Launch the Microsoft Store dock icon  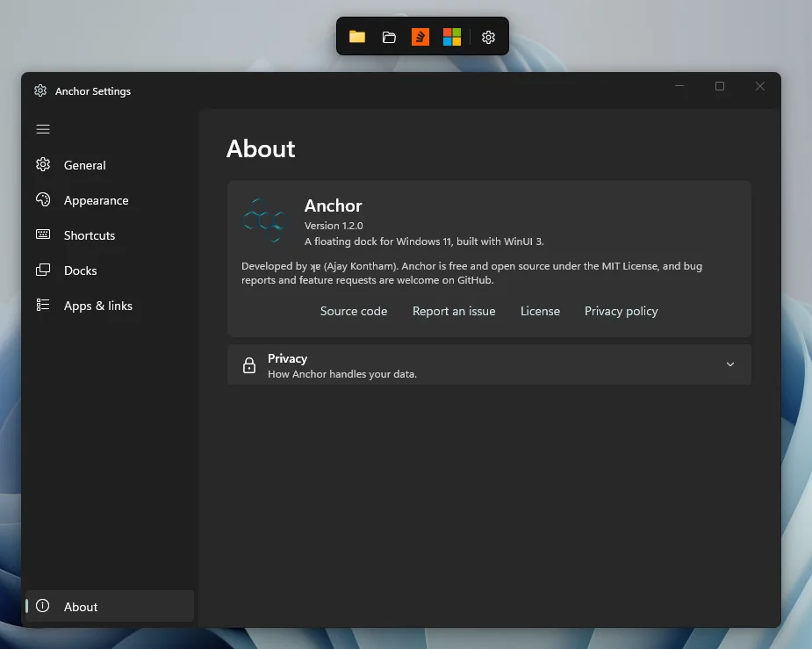pyautogui.click(x=451, y=37)
